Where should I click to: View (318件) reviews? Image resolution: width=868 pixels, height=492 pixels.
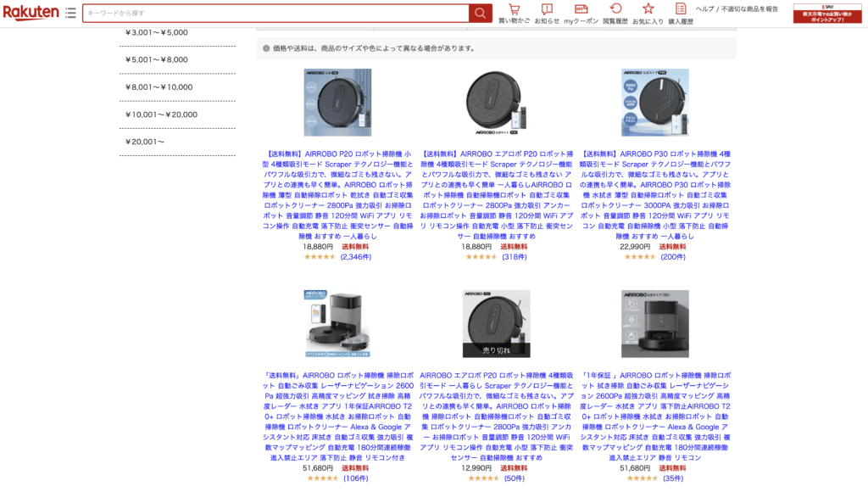coord(515,257)
